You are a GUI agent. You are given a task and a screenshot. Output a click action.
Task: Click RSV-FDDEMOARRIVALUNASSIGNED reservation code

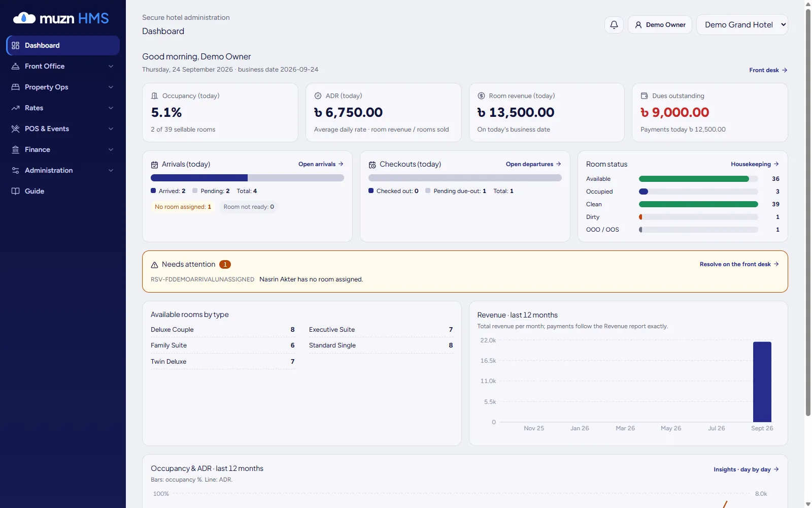coord(202,279)
